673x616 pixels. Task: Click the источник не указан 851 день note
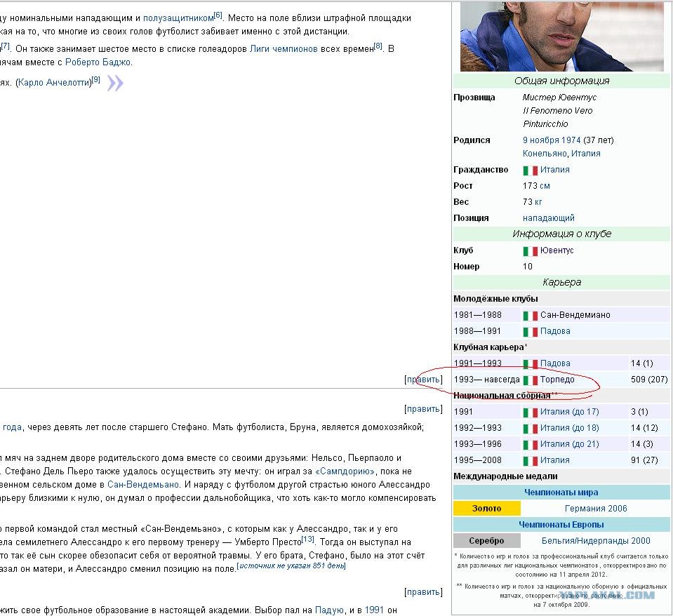point(291,565)
